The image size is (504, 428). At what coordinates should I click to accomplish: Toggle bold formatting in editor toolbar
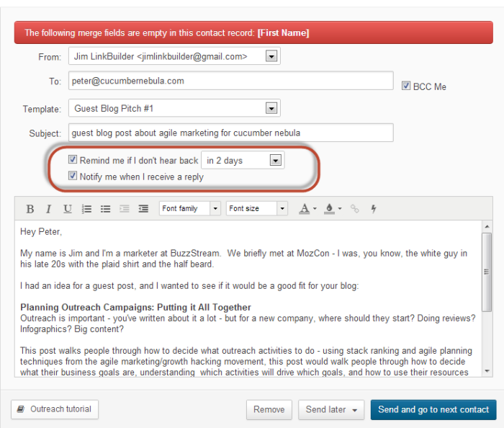click(x=30, y=209)
